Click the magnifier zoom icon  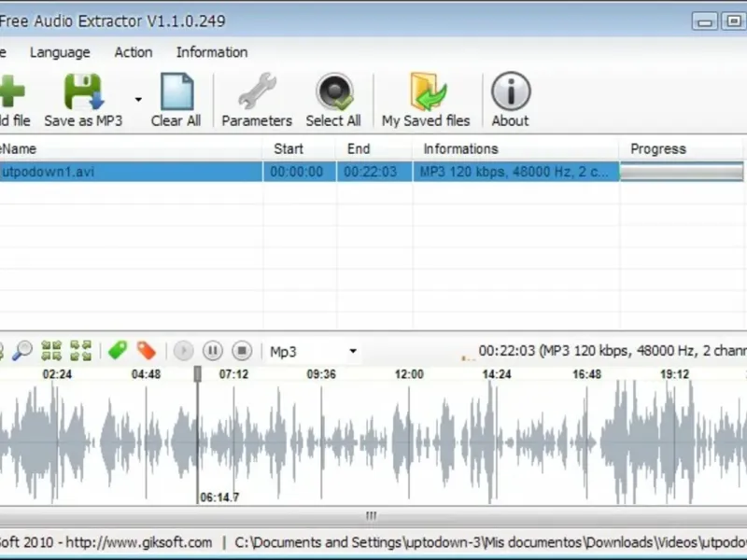(x=21, y=351)
